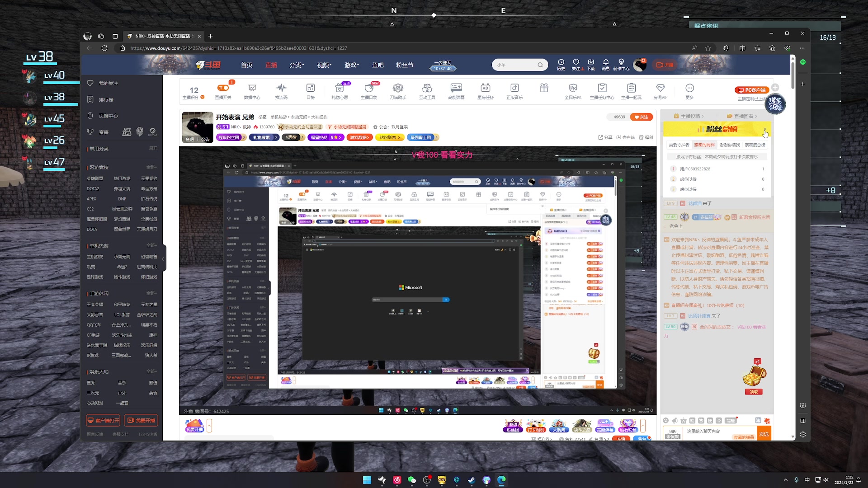Screen dimensions: 868x488
Task: Click the 客户端打开 button in sidebar
Action: click(104, 420)
